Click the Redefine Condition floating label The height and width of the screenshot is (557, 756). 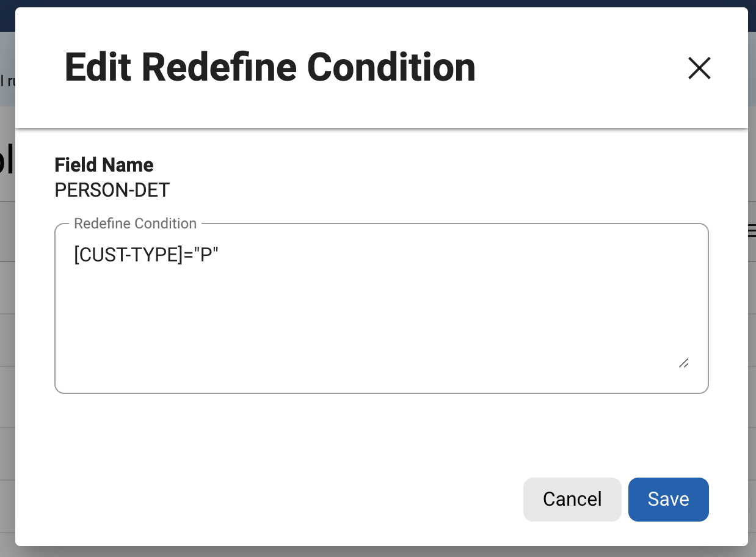pos(135,224)
